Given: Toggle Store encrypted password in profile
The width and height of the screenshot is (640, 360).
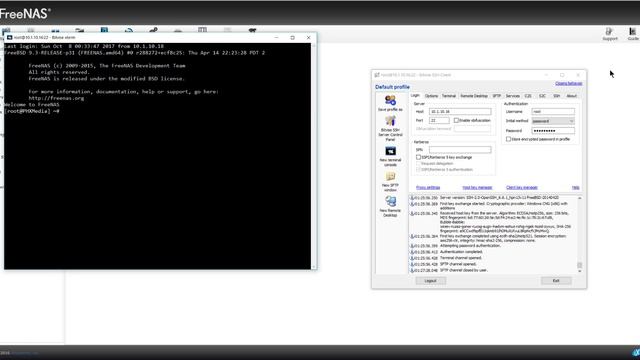Looking at the screenshot, I should 509,139.
